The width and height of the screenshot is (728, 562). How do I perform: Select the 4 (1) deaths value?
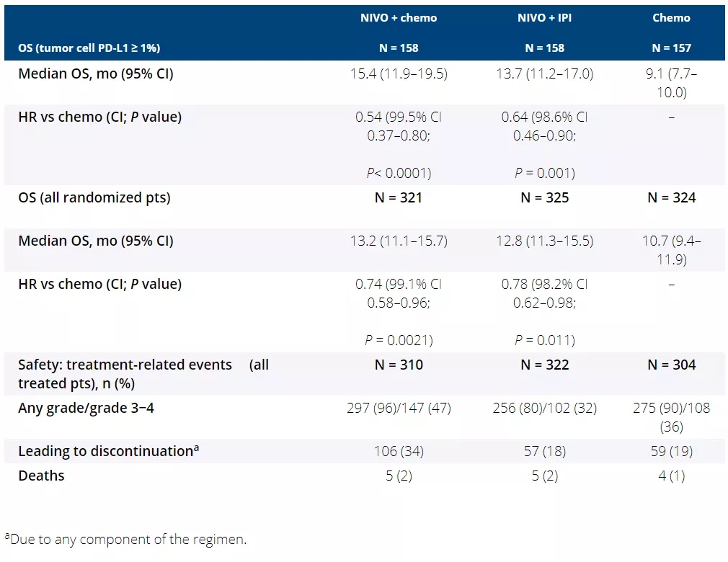[x=672, y=476]
